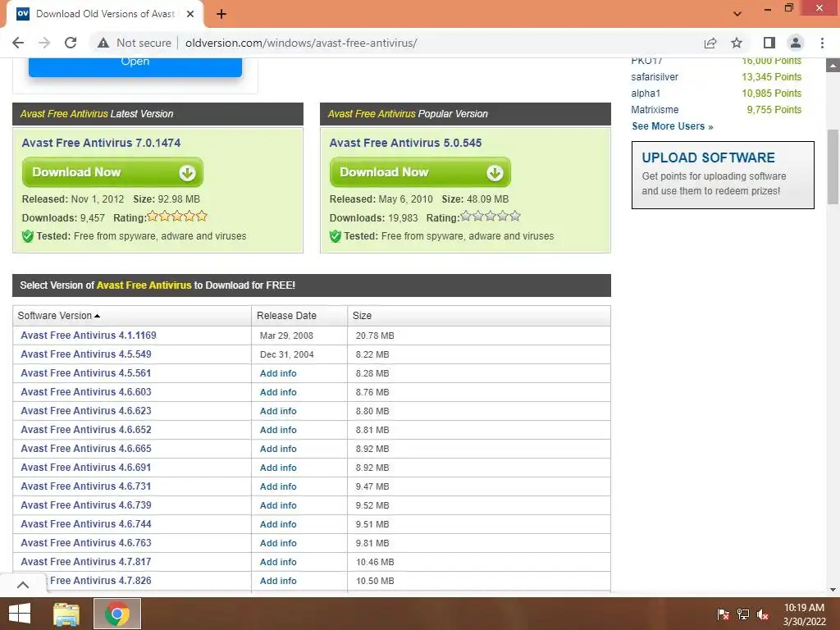Open user Matrixisme profile
The image size is (840, 630).
[x=655, y=109]
